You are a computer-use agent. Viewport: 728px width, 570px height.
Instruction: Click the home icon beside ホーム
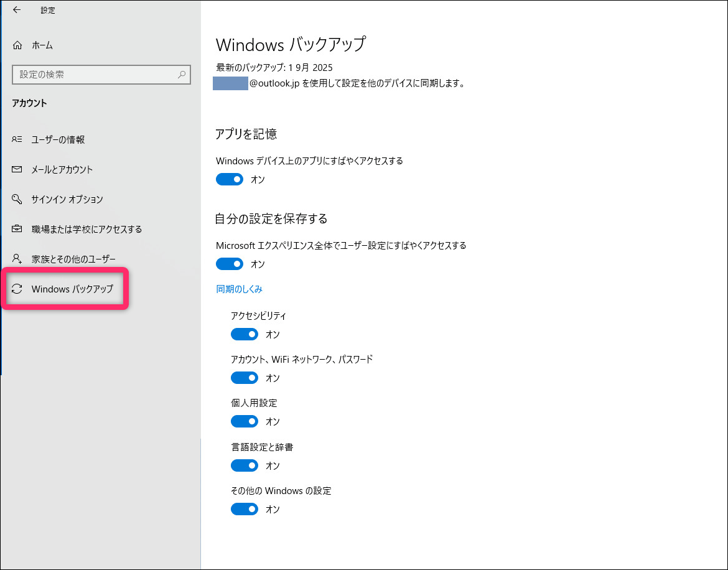pyautogui.click(x=17, y=45)
